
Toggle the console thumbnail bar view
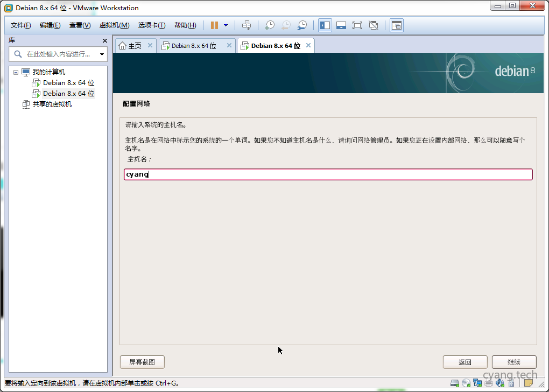tap(341, 25)
